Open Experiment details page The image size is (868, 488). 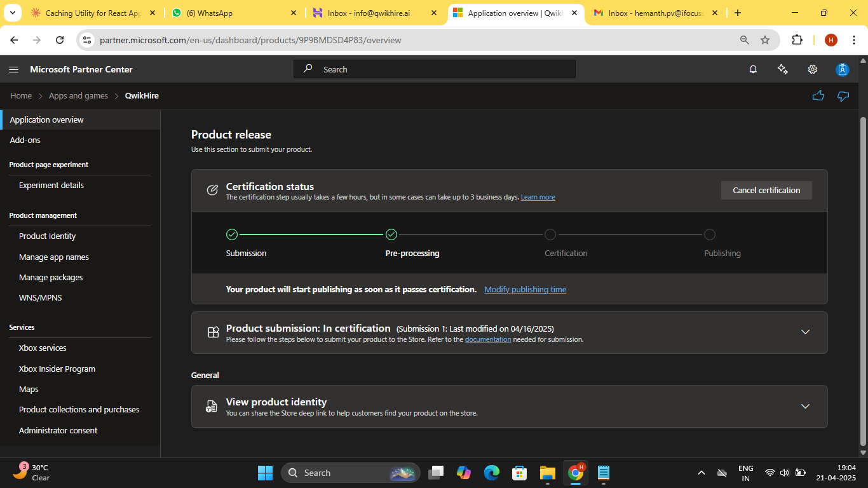point(51,186)
